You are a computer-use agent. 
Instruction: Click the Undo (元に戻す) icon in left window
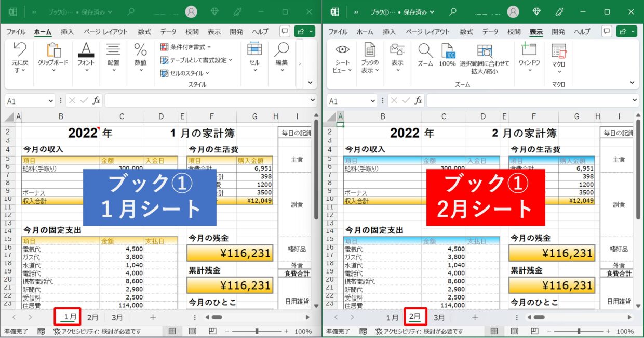20,50
